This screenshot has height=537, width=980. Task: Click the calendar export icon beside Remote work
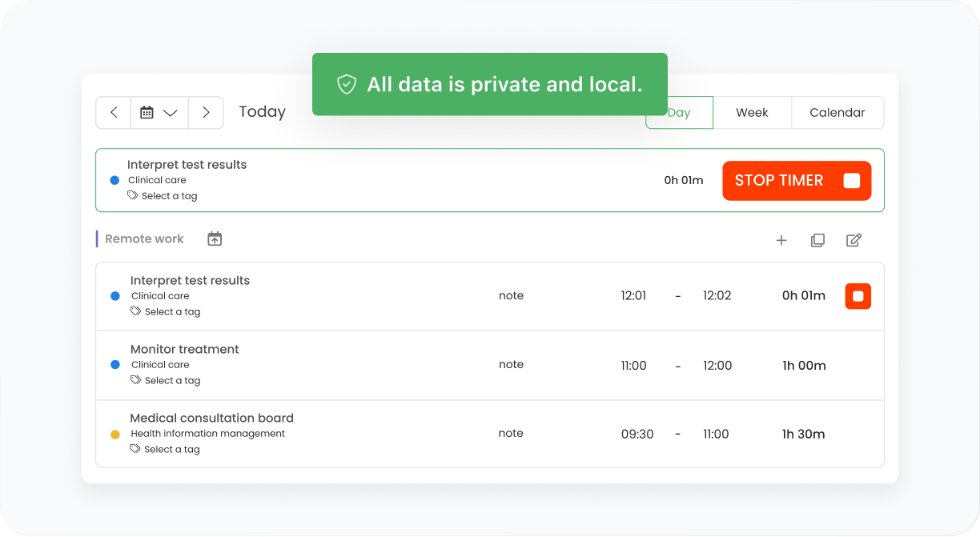215,238
